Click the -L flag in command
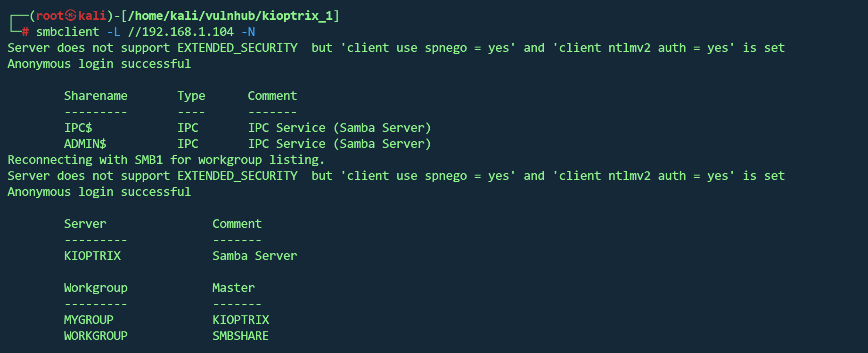Viewport: 868px width, 353px height. click(114, 32)
